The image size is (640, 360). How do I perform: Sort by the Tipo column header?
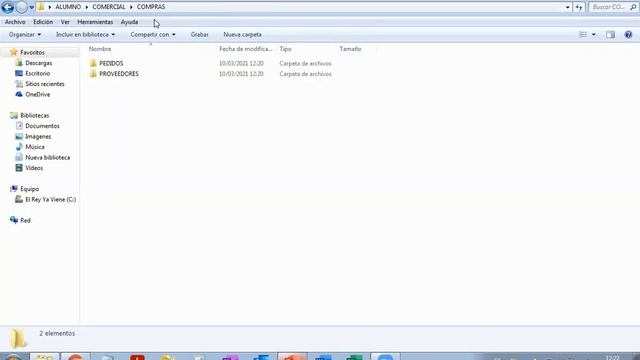coord(285,49)
